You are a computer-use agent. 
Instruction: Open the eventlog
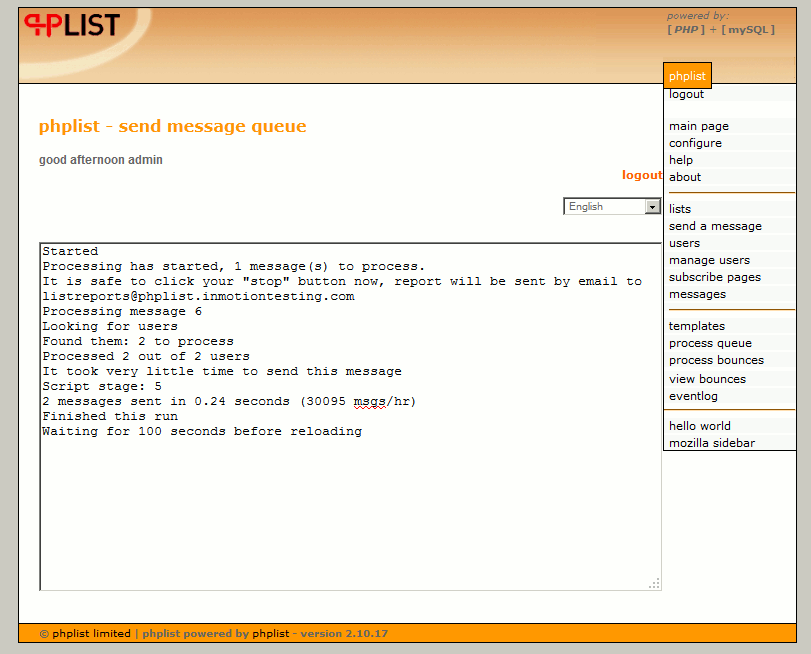pos(693,396)
